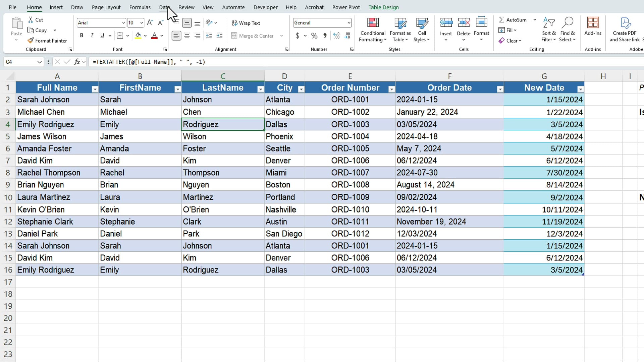Viewport: 644px width, 362px height.
Task: Open Cell Styles gallery
Action: pos(422,30)
